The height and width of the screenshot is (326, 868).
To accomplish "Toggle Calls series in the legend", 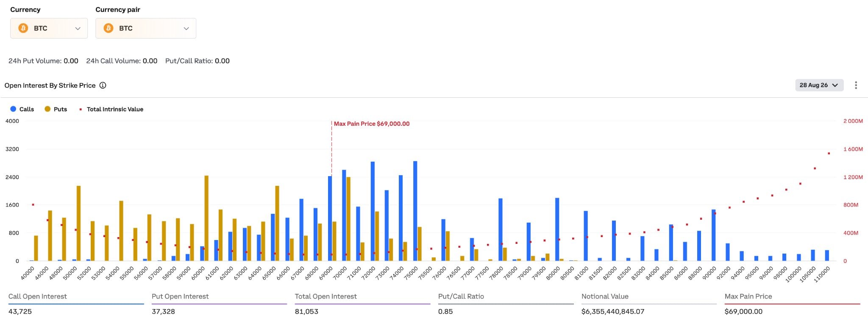I will tap(22, 109).
